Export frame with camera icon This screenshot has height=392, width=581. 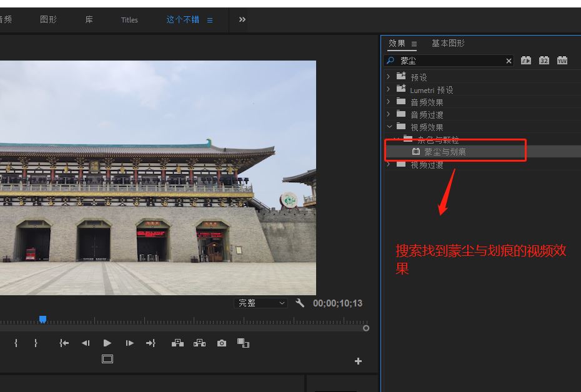click(222, 343)
